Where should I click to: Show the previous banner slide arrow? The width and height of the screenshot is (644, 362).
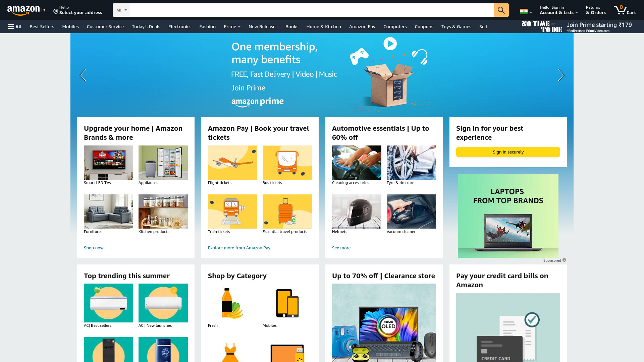pos(83,75)
